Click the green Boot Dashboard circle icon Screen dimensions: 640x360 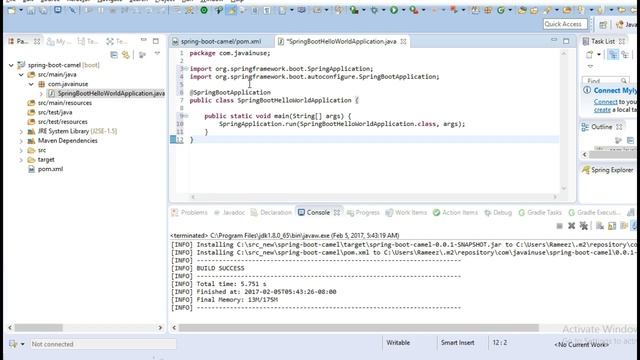[x=204, y=10]
